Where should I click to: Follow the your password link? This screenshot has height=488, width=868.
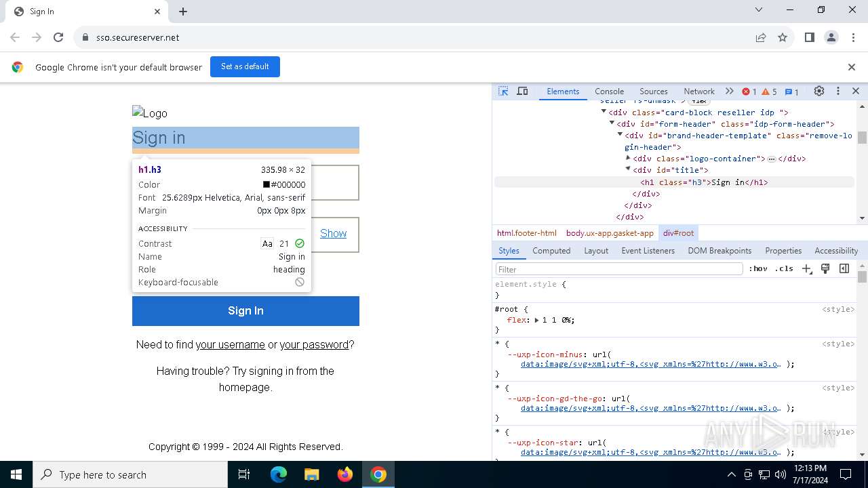314,344
